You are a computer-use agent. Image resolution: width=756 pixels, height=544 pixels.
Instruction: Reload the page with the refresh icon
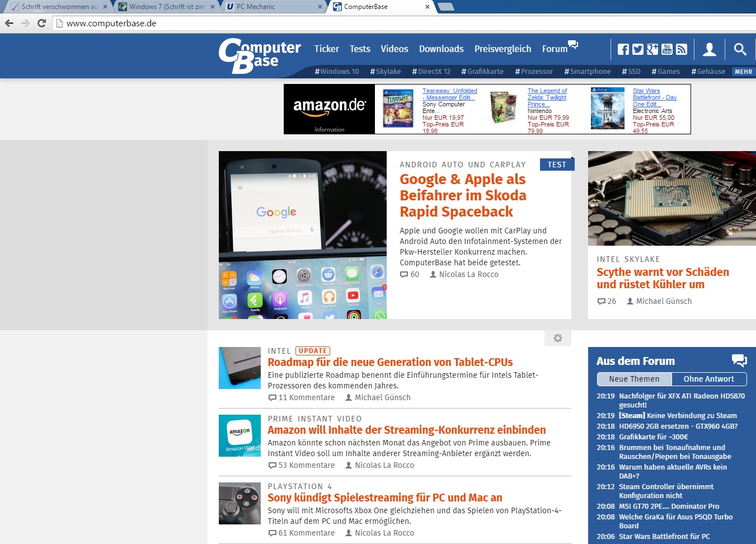click(x=41, y=23)
